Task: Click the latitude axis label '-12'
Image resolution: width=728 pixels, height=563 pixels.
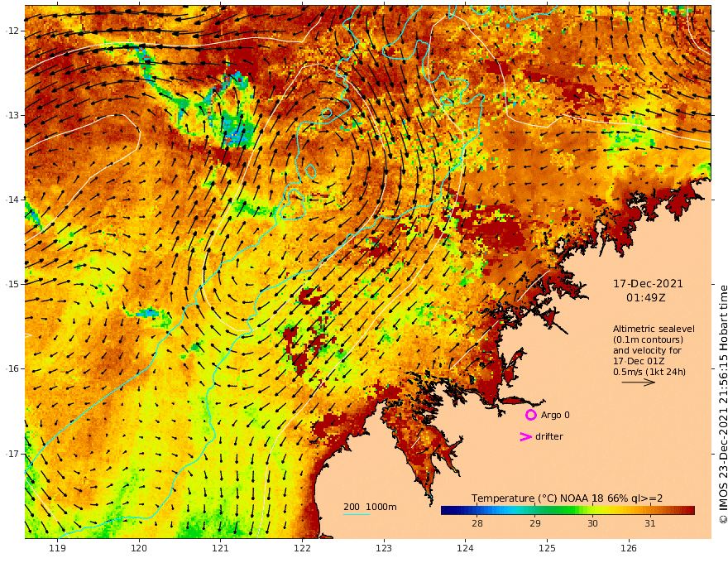Action: (12, 31)
